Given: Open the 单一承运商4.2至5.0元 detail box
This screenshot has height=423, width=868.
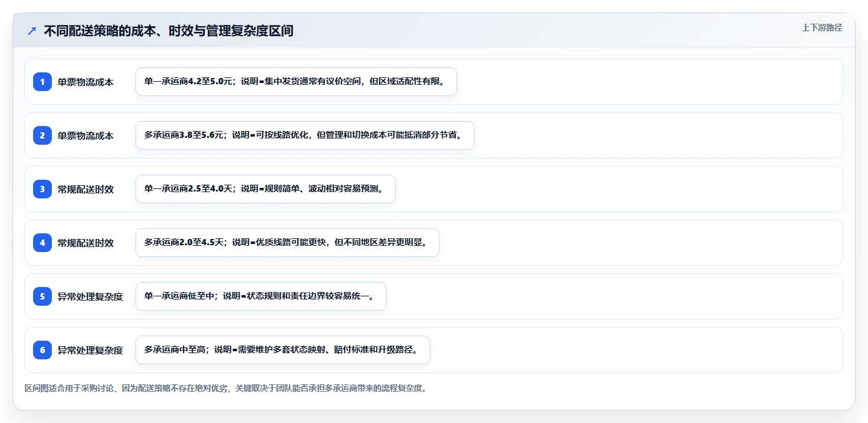Looking at the screenshot, I should pos(296,82).
